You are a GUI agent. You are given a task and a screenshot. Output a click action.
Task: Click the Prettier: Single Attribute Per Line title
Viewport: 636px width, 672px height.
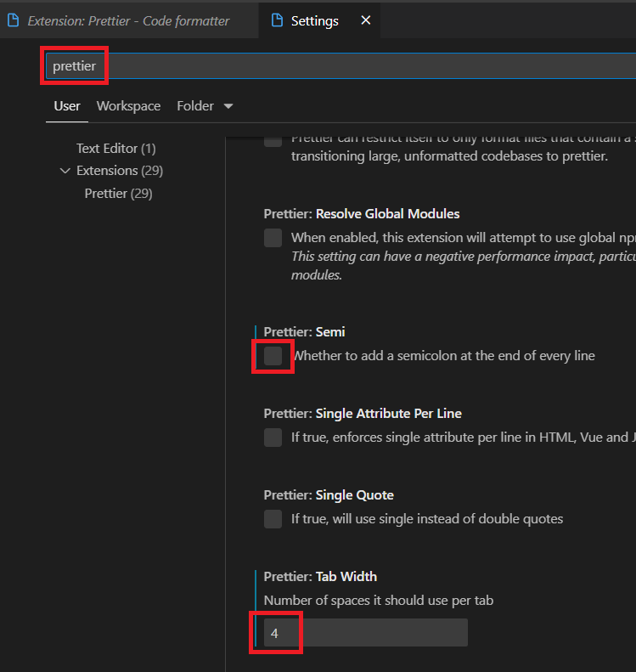[363, 414]
